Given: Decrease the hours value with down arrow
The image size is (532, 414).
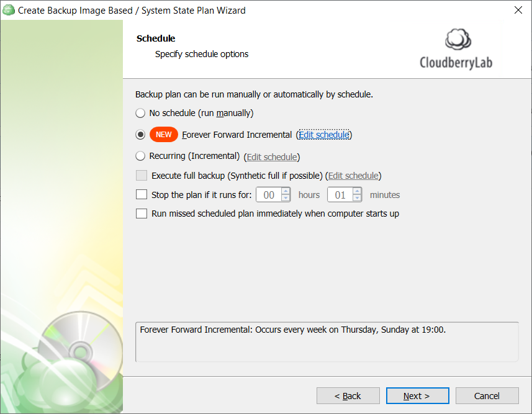Looking at the screenshot, I should [286, 198].
